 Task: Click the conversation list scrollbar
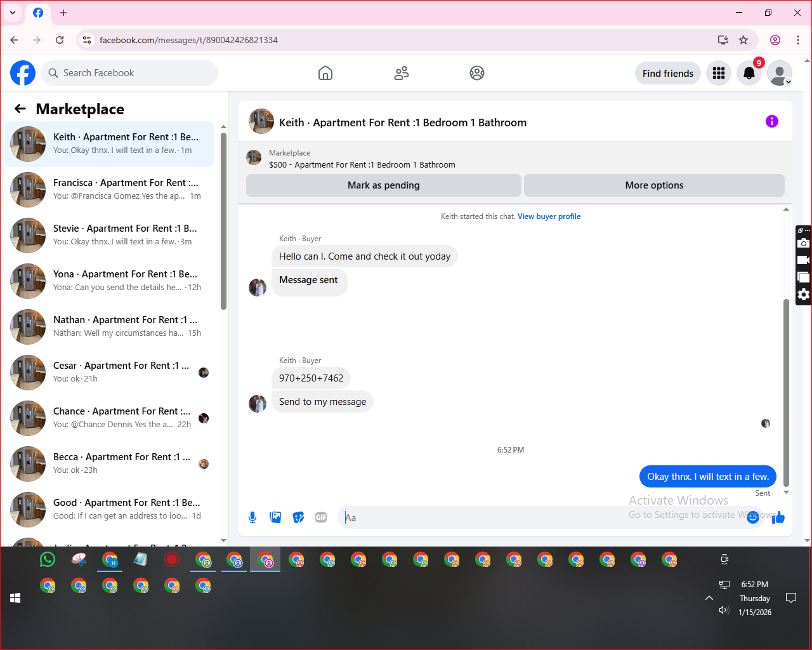pyautogui.click(x=223, y=221)
